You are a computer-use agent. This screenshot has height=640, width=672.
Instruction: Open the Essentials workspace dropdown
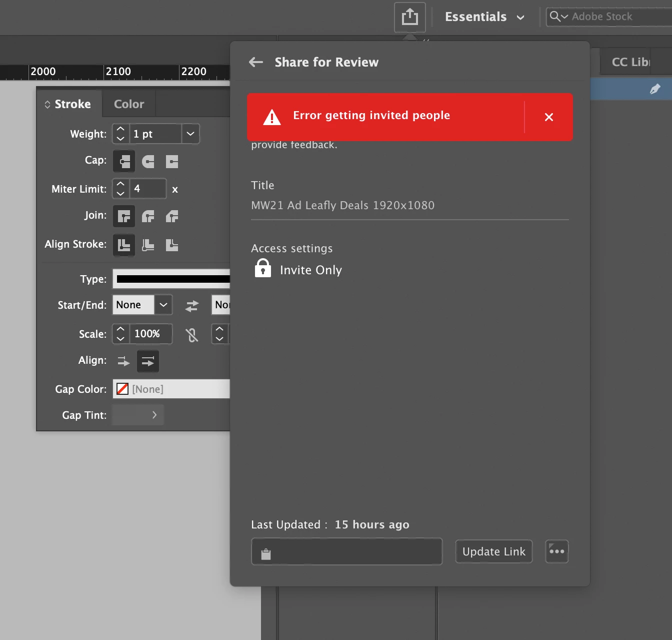(x=484, y=17)
